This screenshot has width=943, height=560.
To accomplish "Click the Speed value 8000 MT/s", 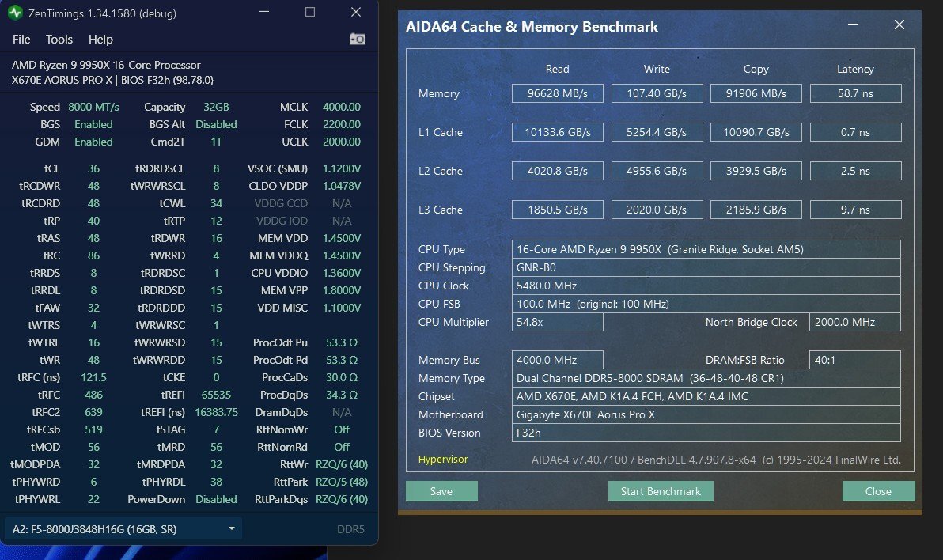I will [94, 107].
